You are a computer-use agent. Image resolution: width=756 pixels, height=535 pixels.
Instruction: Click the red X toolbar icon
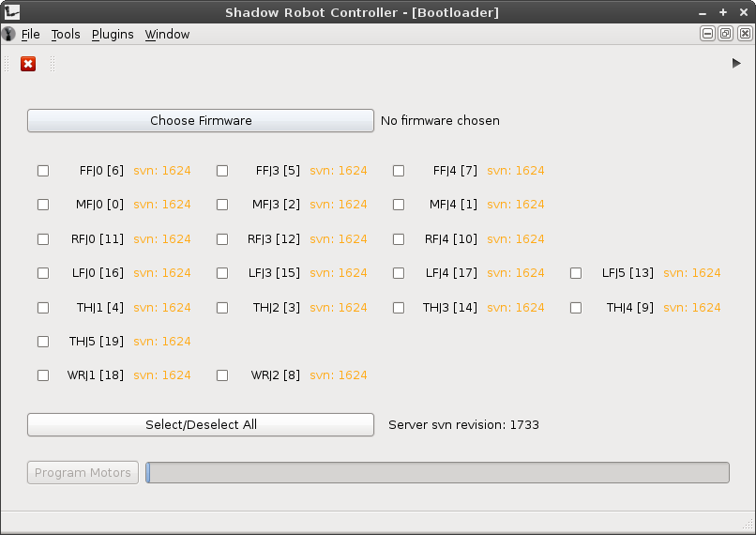28,64
